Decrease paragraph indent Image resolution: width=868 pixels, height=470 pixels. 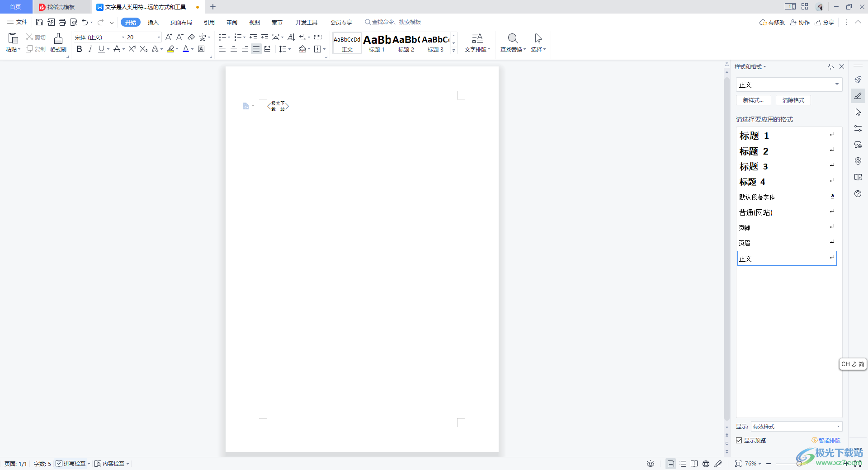coord(253,37)
